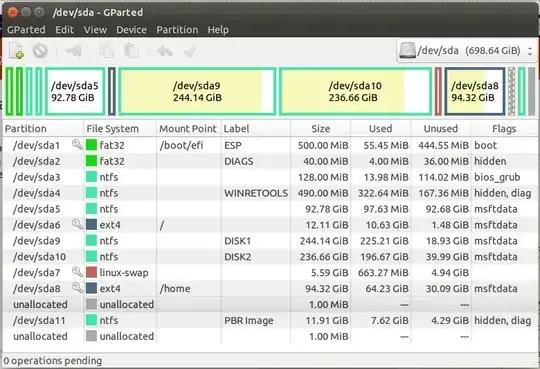Click the Unused column header
This screenshot has height=369, width=540.
pyautogui.click(x=440, y=129)
